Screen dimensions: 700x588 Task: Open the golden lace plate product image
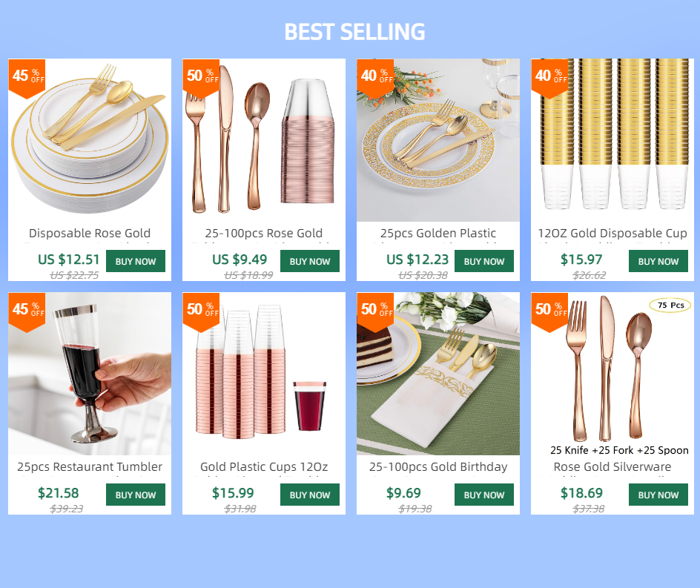tap(438, 140)
